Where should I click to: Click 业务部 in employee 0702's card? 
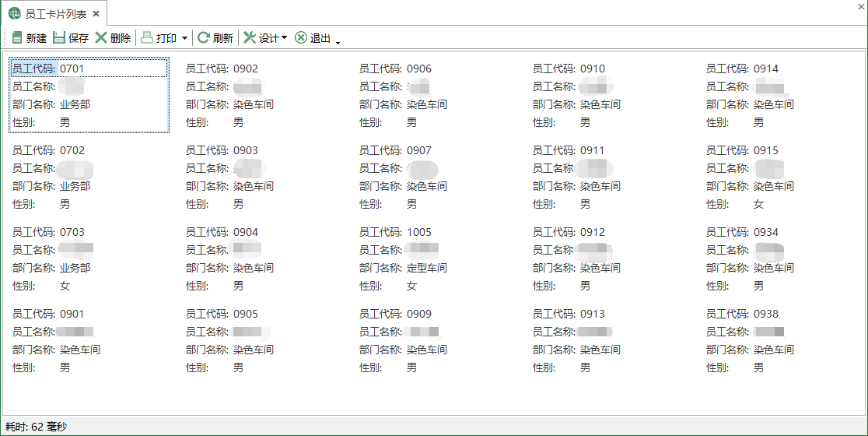(x=75, y=186)
